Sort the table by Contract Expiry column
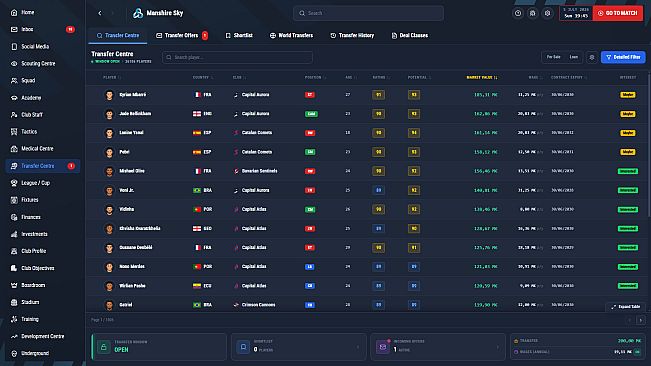651x366 pixels. 569,78
